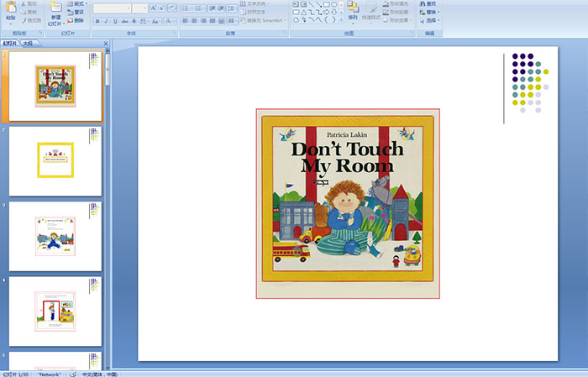Image resolution: width=588 pixels, height=377 pixels.
Task: Click the Decrease Indent icon
Action: tap(213, 8)
